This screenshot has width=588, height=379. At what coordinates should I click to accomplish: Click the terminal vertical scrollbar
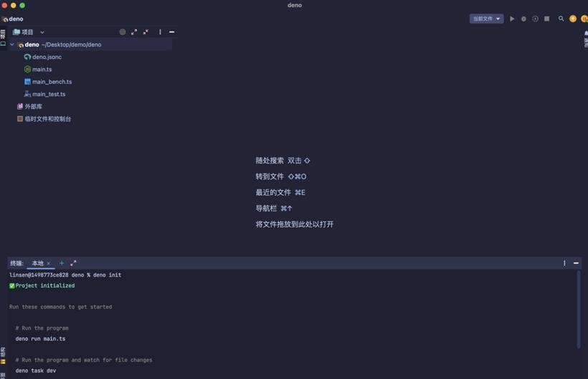(x=579, y=310)
